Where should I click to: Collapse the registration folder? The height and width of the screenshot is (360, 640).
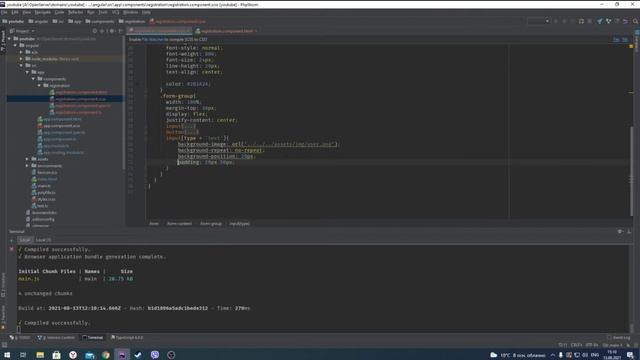coord(40,86)
